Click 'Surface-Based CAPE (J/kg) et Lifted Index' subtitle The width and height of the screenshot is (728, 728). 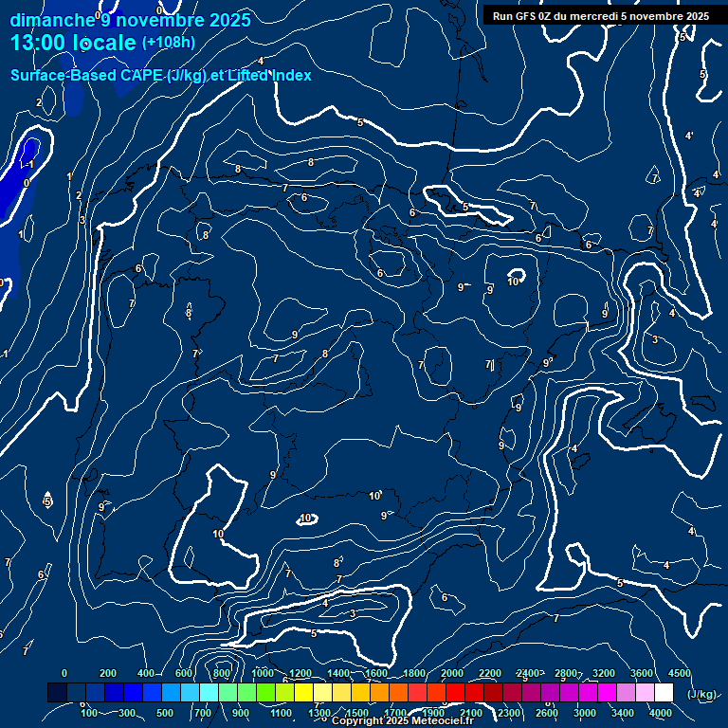[x=161, y=76]
